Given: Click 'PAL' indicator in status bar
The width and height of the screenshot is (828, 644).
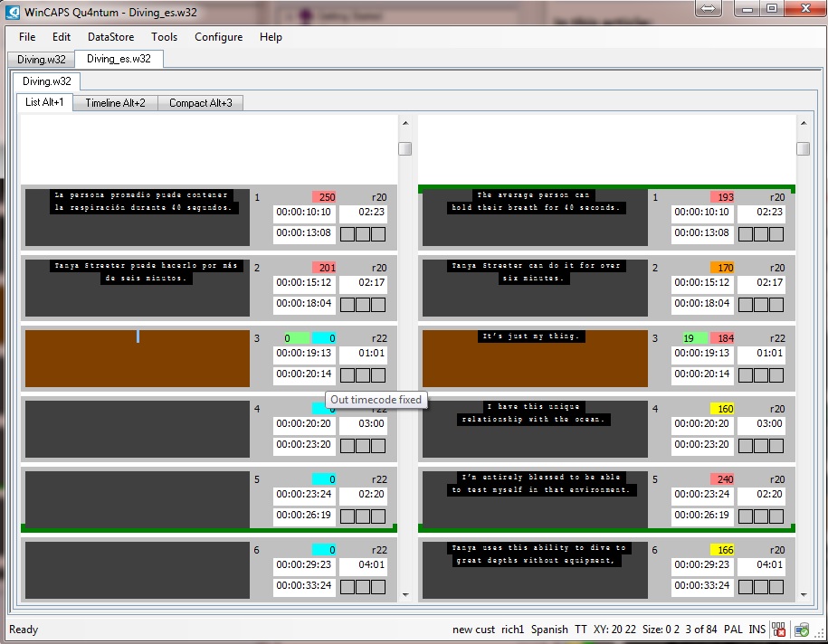Looking at the screenshot, I should coord(733,630).
